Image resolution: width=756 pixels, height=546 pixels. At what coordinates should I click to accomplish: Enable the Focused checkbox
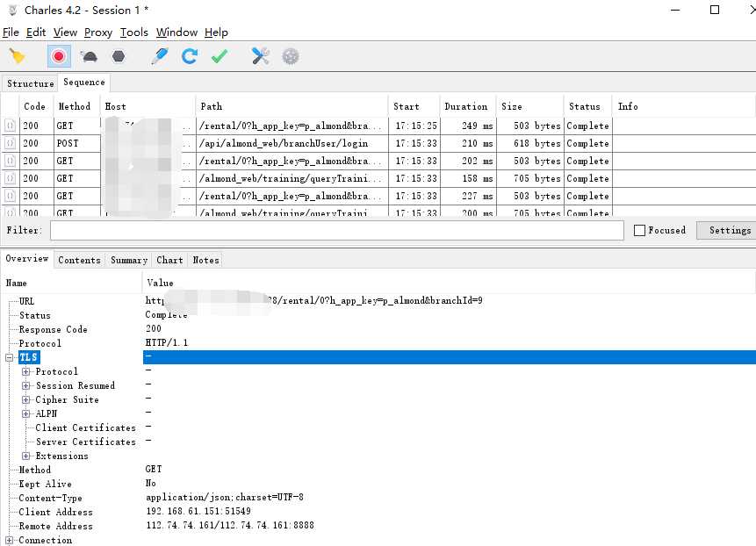click(639, 230)
